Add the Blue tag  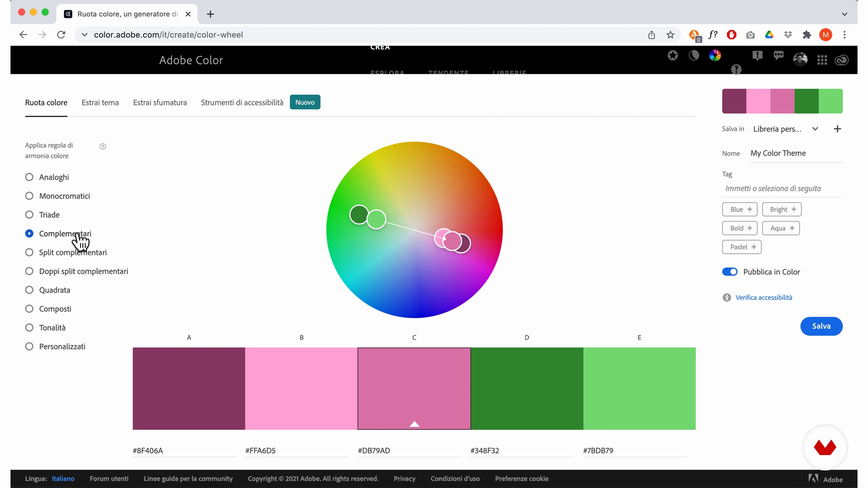coord(740,209)
